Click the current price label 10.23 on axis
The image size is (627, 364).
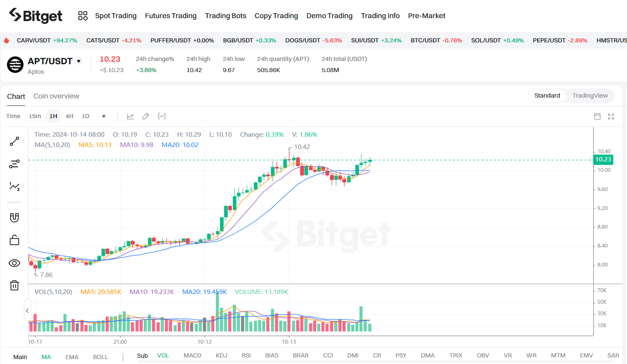603,159
